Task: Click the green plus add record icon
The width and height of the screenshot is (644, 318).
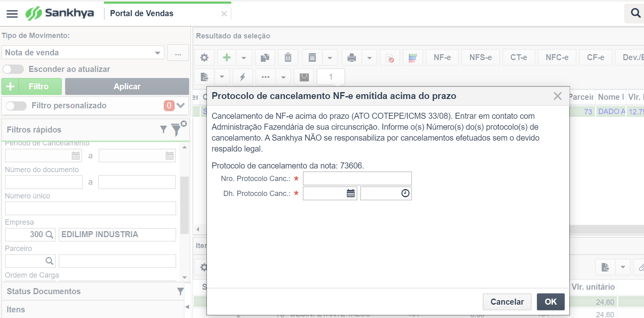Action: tap(227, 58)
